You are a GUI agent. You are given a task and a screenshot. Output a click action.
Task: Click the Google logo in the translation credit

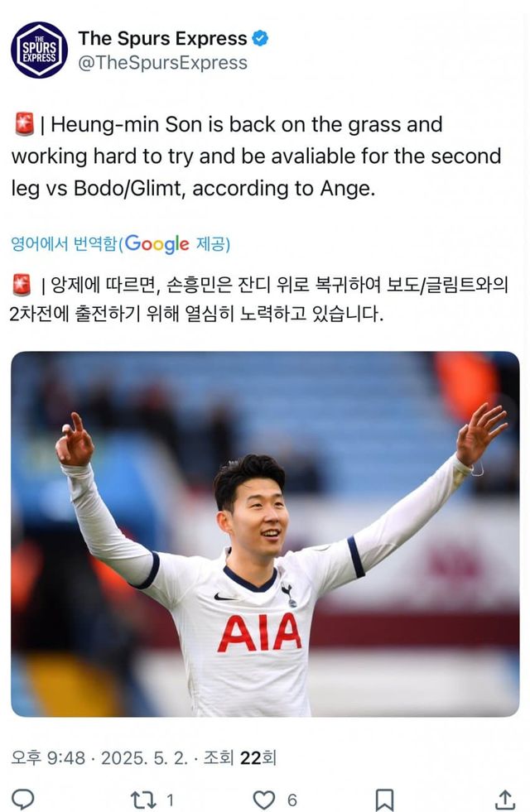click(157, 244)
